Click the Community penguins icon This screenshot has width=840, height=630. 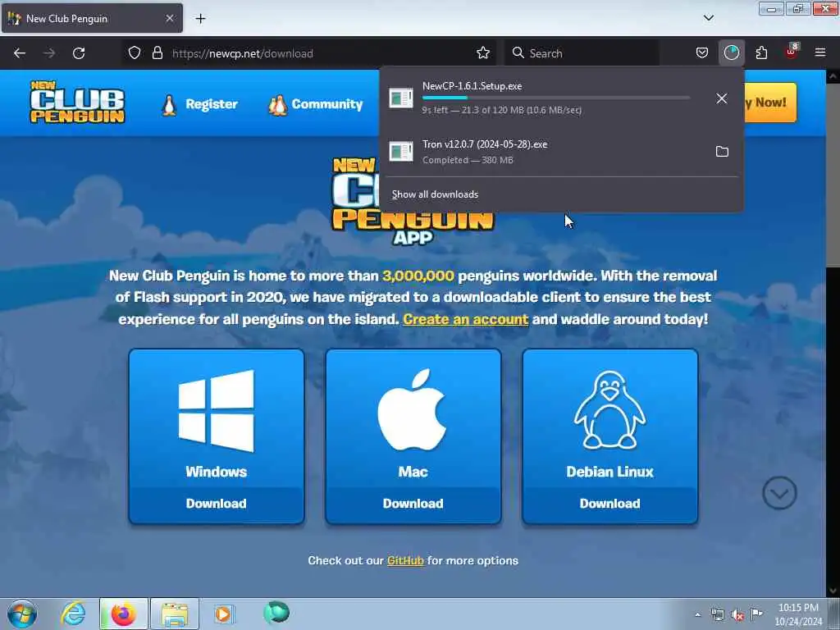277,106
